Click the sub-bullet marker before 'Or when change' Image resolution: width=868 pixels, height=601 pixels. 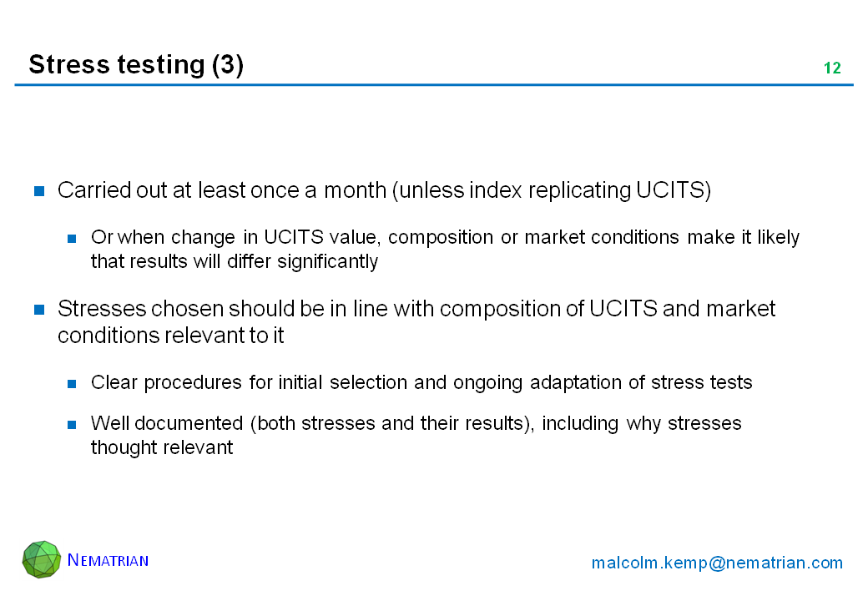pos(73,239)
